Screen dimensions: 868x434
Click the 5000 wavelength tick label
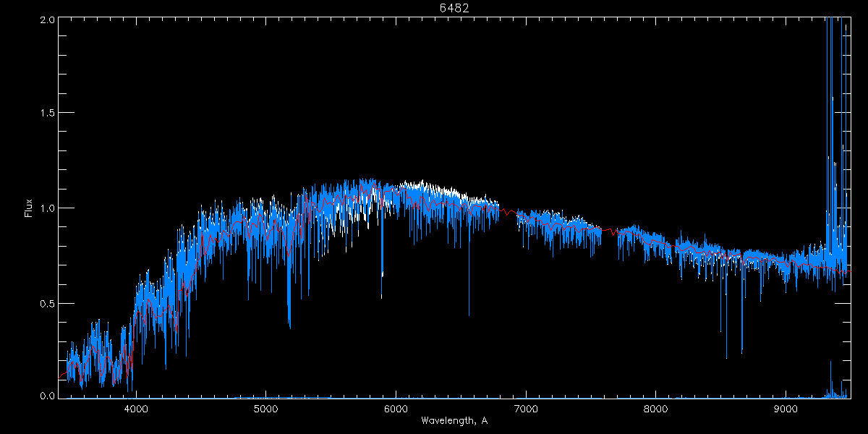pyautogui.click(x=266, y=409)
